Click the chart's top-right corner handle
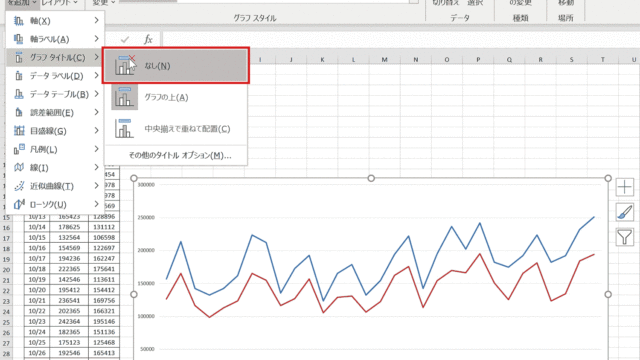640x360 pixels. pos(608,178)
